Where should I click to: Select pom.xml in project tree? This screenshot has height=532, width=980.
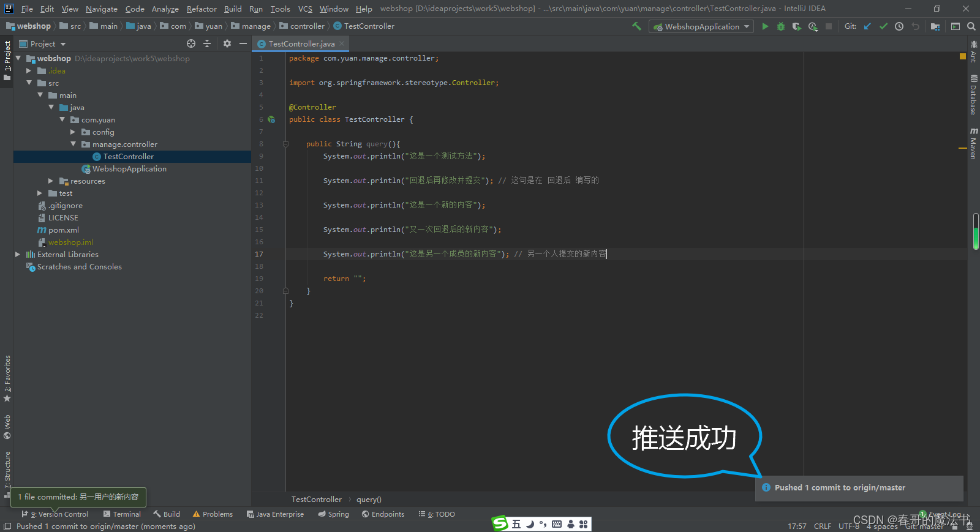tap(64, 230)
